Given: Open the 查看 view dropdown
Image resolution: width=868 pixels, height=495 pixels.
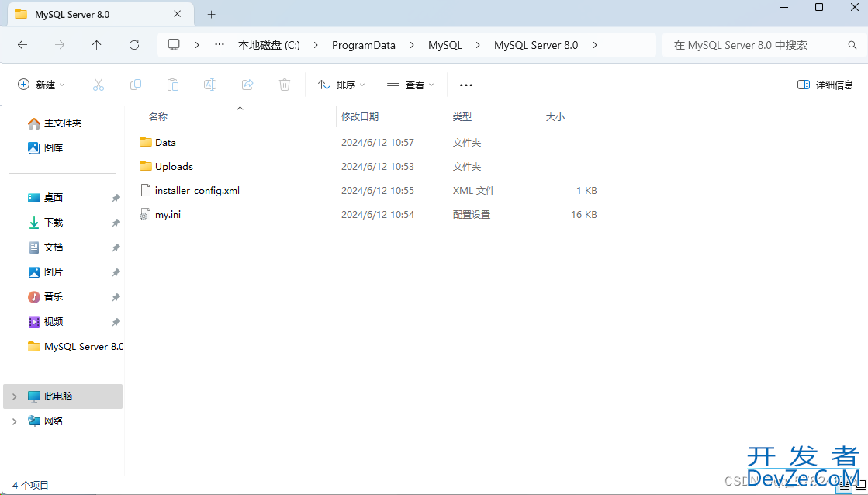Looking at the screenshot, I should coord(410,85).
